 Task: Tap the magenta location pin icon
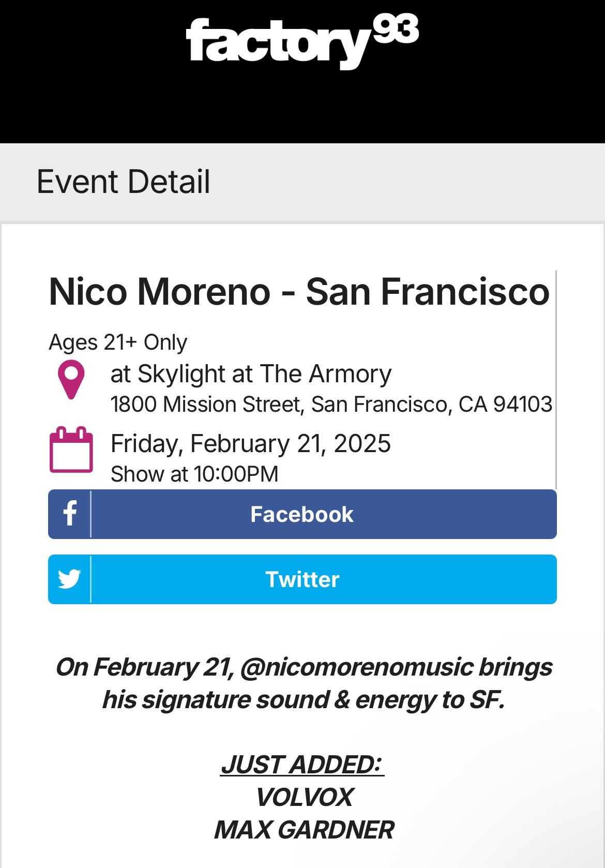click(71, 380)
